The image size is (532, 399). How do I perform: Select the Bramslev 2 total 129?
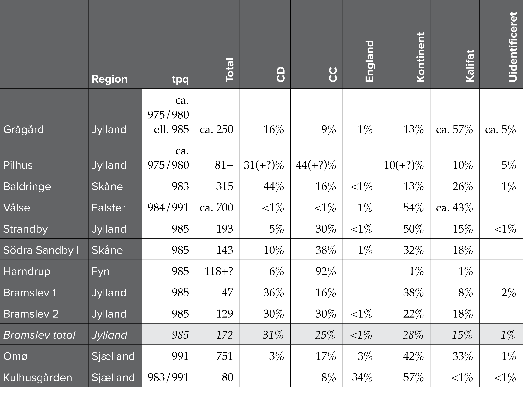pos(225,314)
